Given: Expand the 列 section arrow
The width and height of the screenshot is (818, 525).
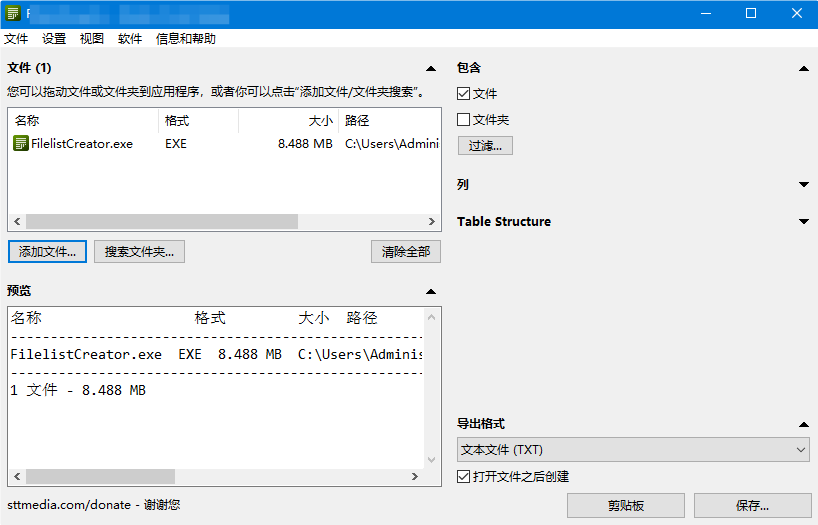Looking at the screenshot, I should 804,184.
